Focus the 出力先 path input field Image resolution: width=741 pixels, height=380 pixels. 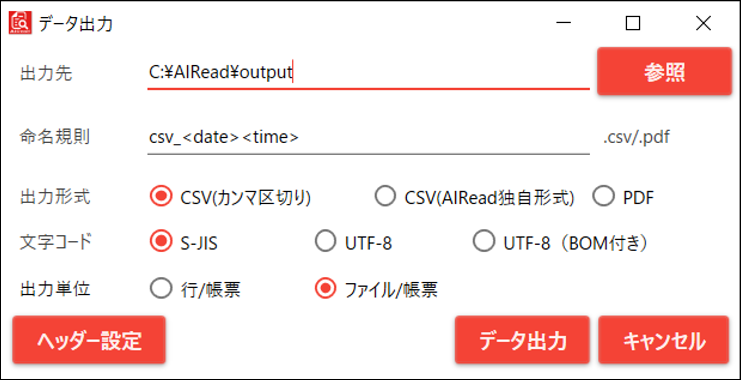tap(369, 73)
